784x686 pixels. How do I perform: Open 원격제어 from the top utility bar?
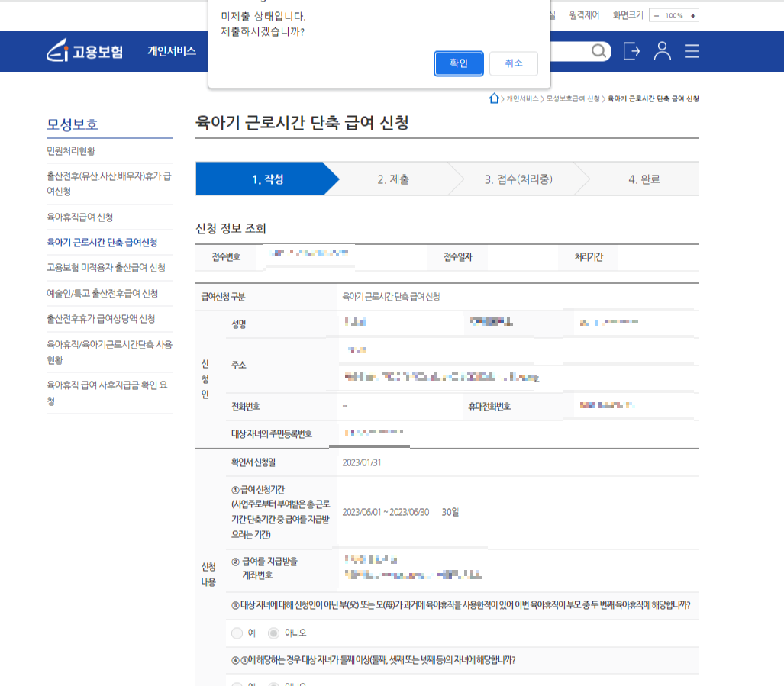point(584,14)
